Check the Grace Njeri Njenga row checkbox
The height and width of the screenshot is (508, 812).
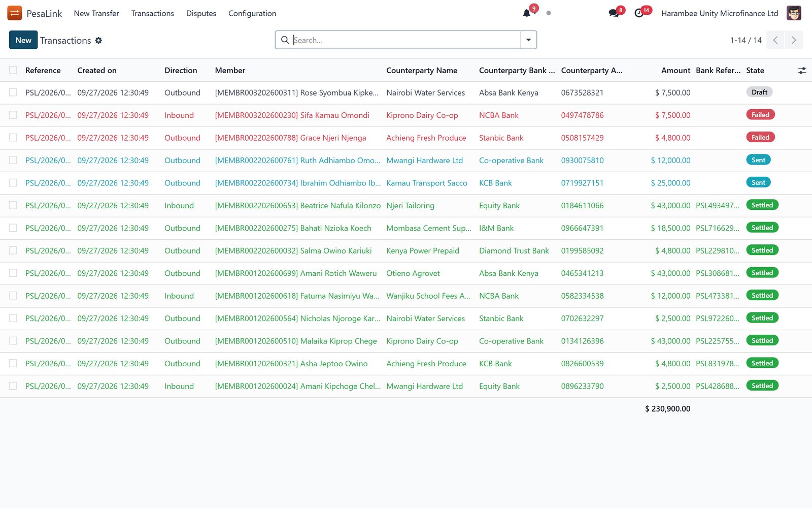click(13, 138)
